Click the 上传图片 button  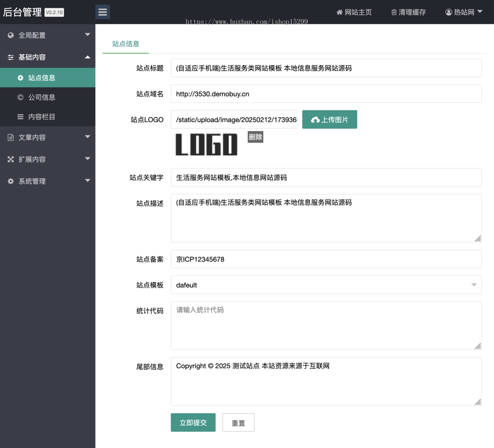(x=330, y=119)
